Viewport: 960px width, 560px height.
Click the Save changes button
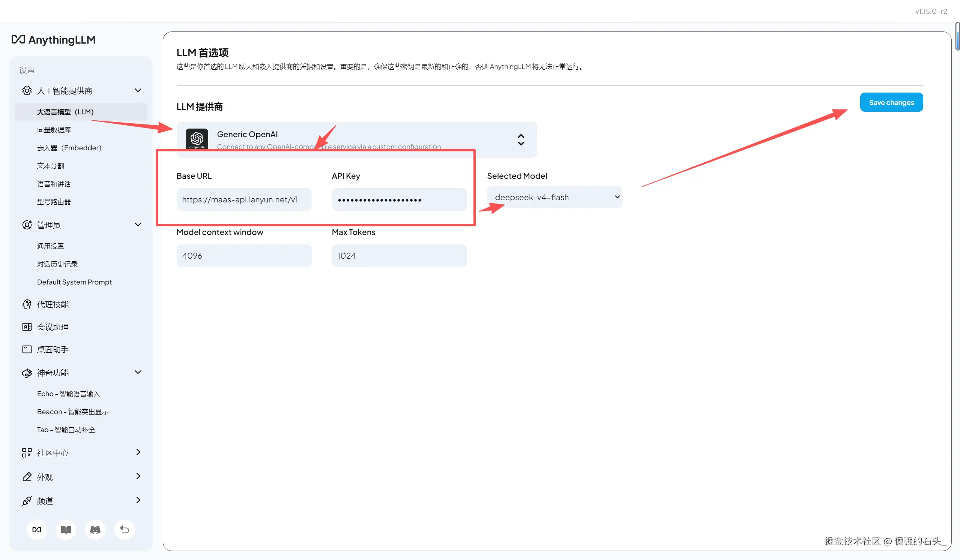click(891, 102)
